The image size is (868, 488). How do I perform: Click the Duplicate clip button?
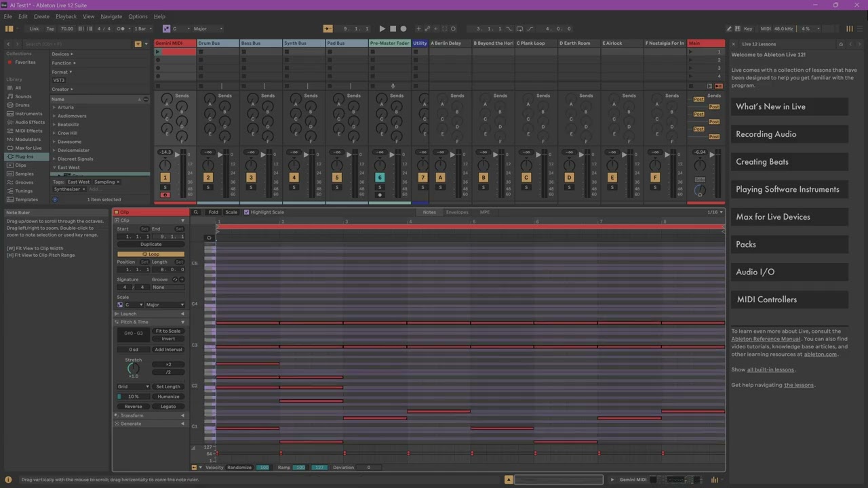click(x=151, y=244)
